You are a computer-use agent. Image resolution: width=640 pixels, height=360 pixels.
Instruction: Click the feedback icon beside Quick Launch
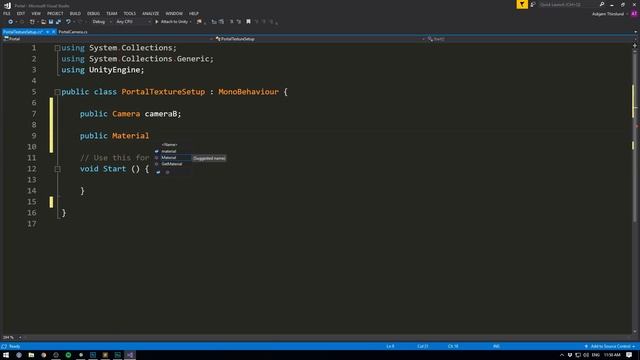coord(533,4)
